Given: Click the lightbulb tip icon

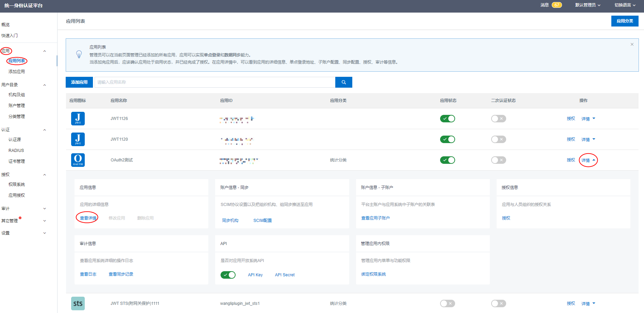Looking at the screenshot, I should pyautogui.click(x=79, y=54).
